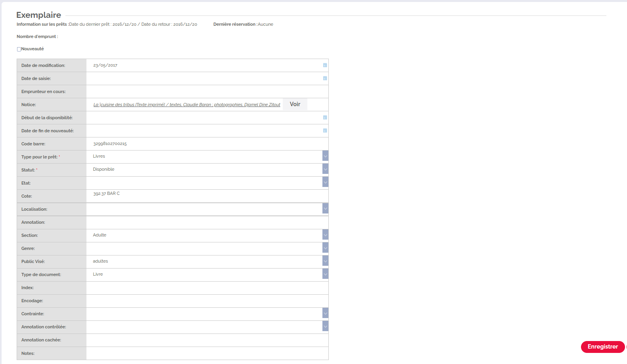Open the Genre dropdown
Viewport: 627px width, 364px height.
[x=325, y=248]
